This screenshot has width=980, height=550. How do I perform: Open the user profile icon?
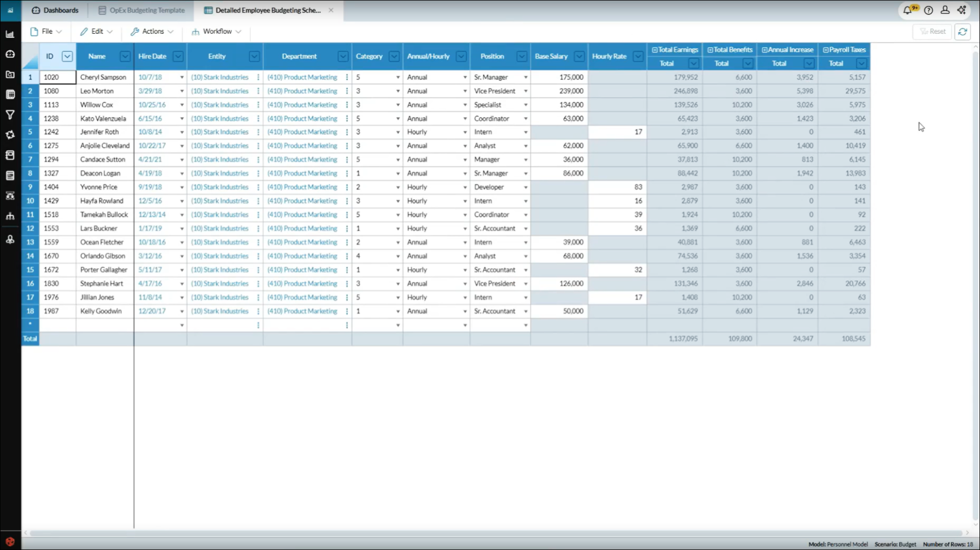[x=945, y=10]
